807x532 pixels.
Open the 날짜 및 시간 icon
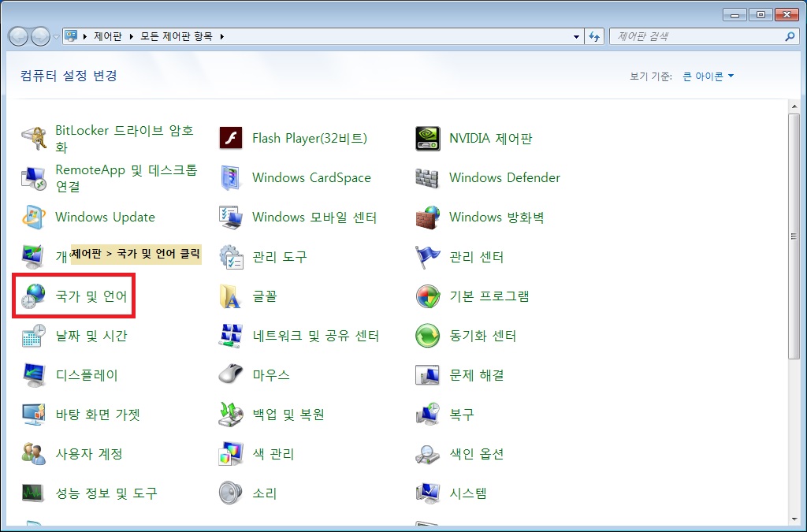tap(34, 336)
